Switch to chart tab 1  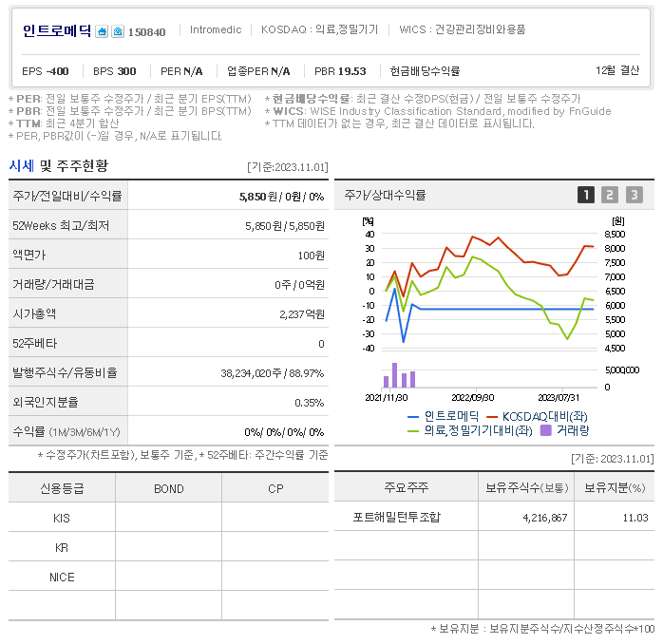(x=586, y=195)
